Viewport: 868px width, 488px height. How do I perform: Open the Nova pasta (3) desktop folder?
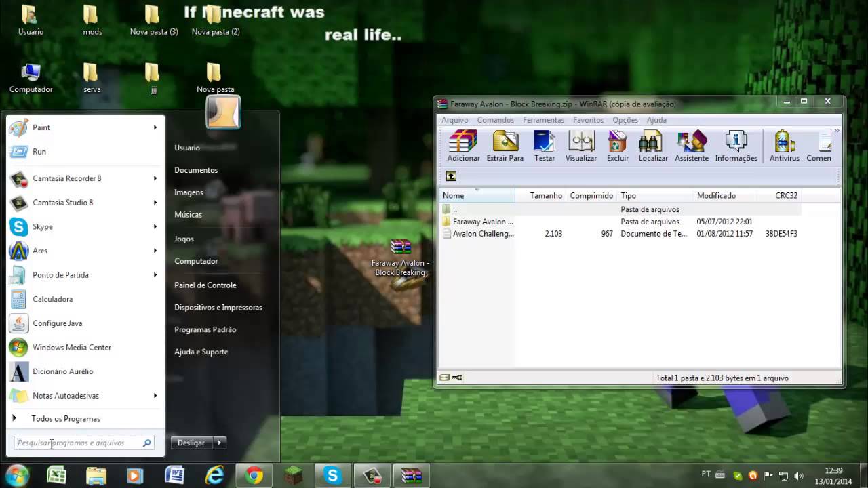click(x=154, y=20)
